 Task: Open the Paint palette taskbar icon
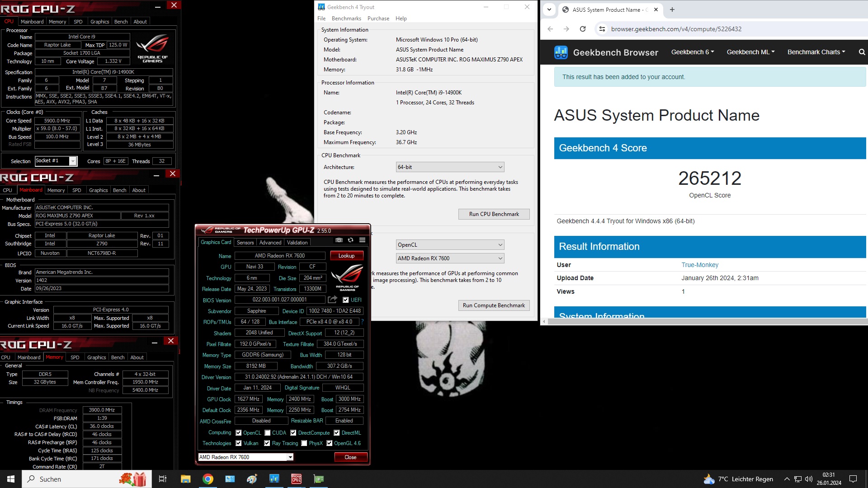click(252, 479)
